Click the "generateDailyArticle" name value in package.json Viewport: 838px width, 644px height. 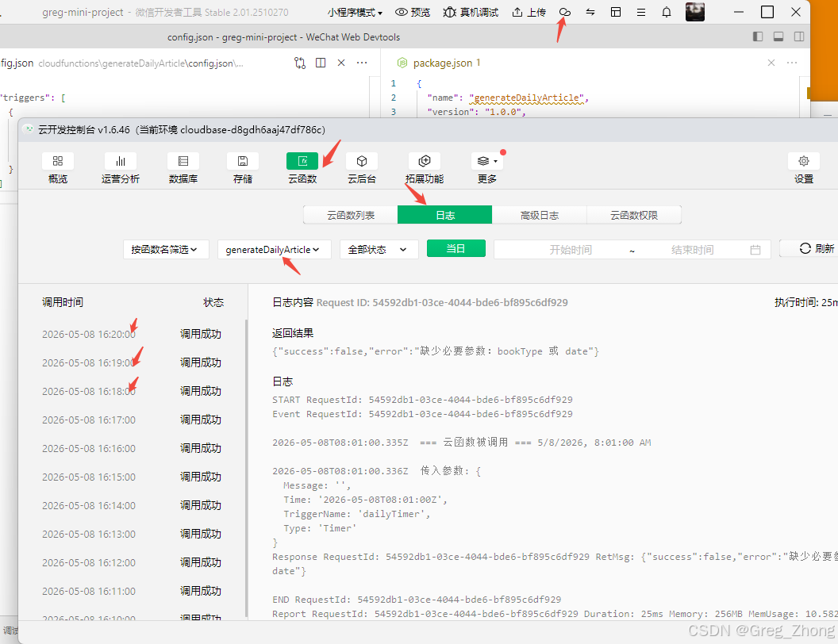(x=527, y=98)
